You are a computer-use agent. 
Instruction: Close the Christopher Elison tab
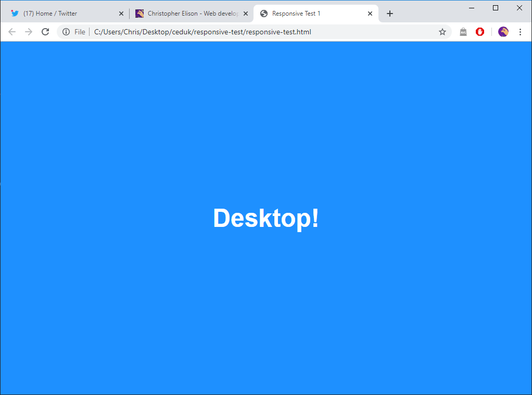(246, 14)
